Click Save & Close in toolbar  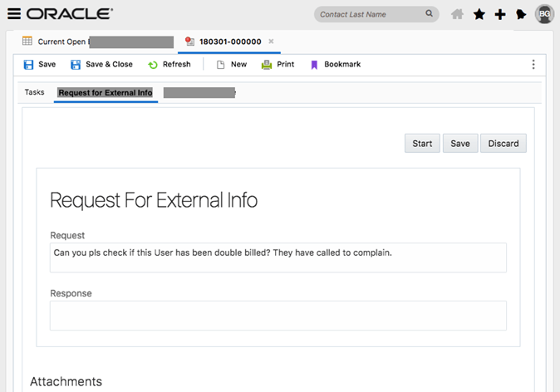(x=101, y=65)
